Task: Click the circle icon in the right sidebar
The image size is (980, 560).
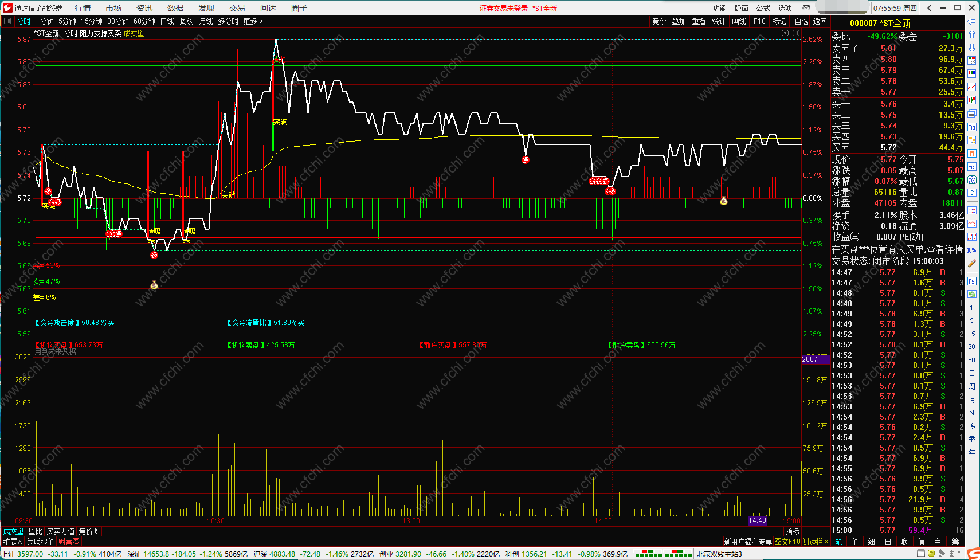Action: pyautogui.click(x=971, y=193)
